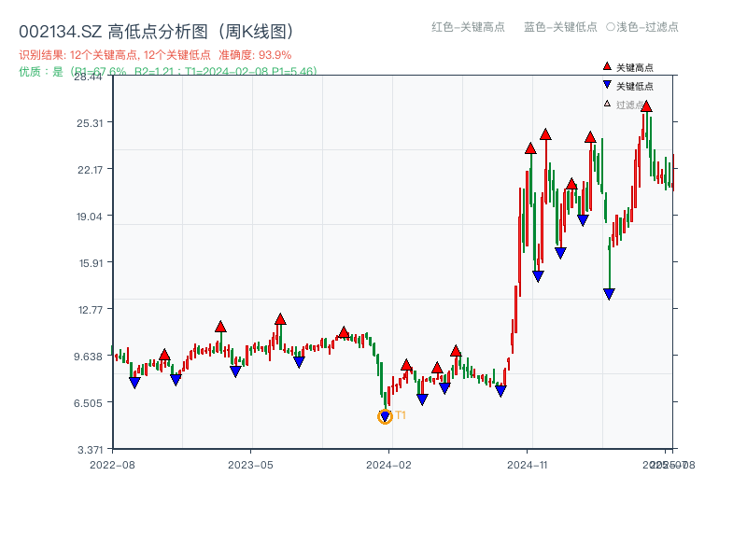
Task: Toggle the 关键高点 legend entry inside the chart
Action: click(627, 67)
